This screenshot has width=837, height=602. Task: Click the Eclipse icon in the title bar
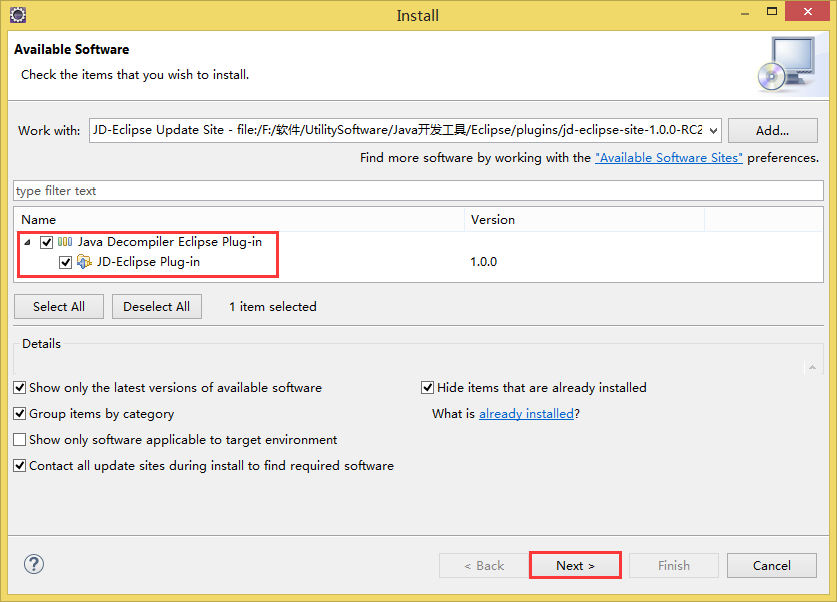18,14
